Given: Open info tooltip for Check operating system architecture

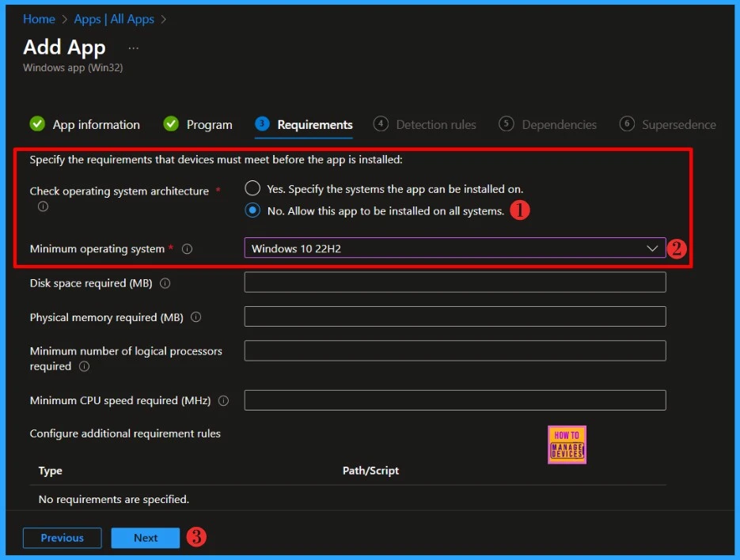Looking at the screenshot, I should tap(43, 206).
